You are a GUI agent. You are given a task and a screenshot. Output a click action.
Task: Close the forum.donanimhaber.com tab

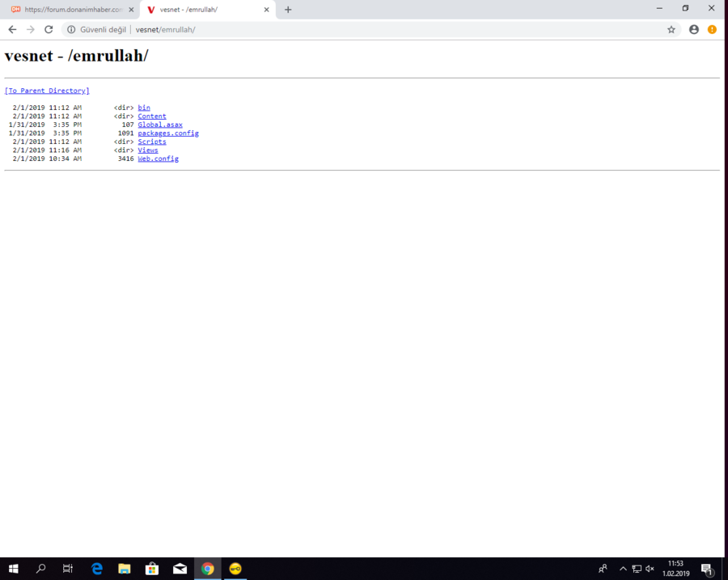(x=131, y=10)
